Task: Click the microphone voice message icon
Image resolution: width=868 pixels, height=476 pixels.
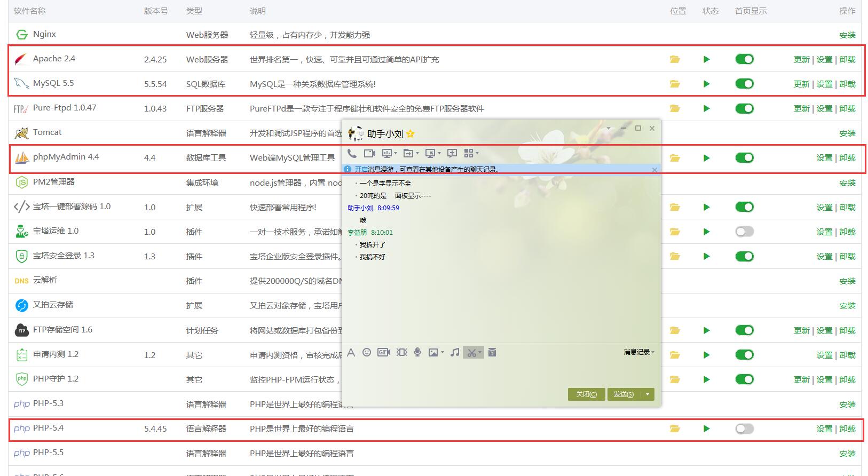Action: (x=417, y=352)
